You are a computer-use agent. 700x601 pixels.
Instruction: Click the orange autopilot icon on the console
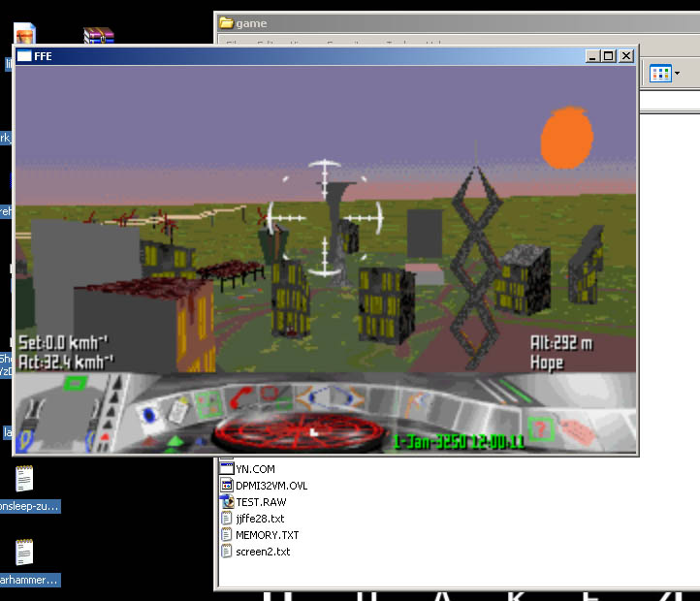point(416,401)
